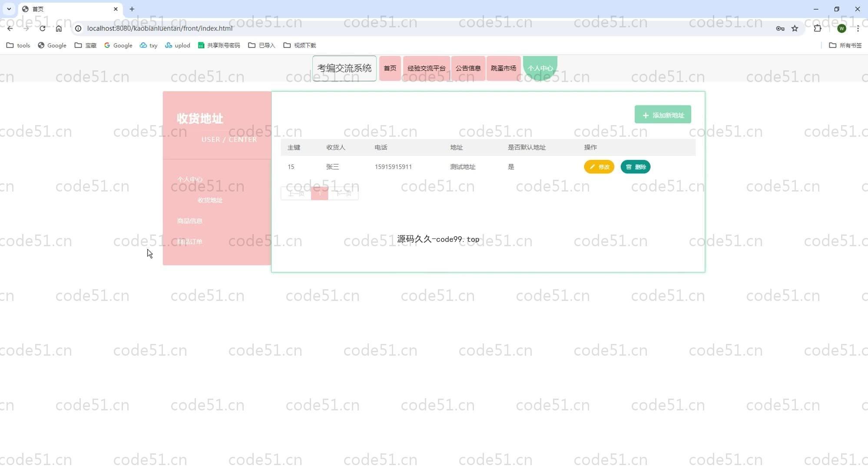Click the primary key value 15
The height and width of the screenshot is (469, 868).
click(x=291, y=167)
